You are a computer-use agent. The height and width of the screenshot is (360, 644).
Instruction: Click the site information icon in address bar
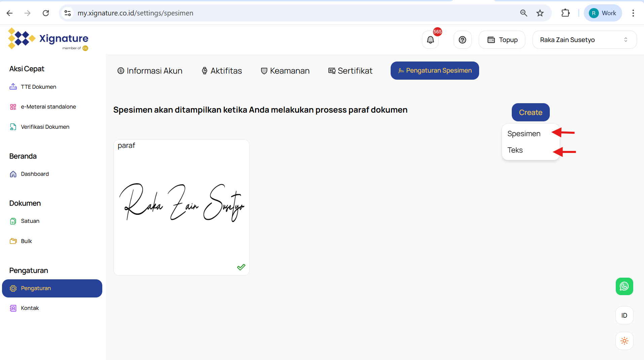coord(68,13)
